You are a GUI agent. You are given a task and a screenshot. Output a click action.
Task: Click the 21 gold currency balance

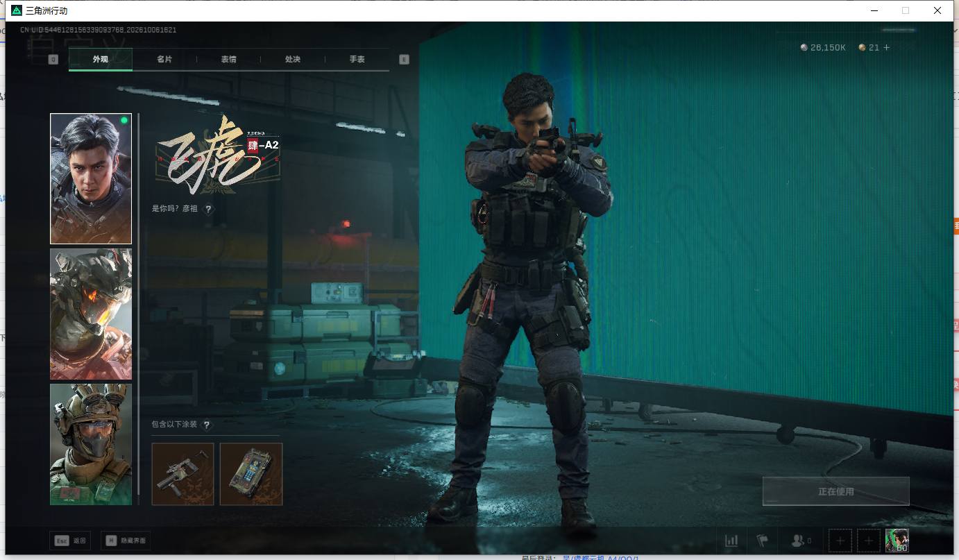click(x=869, y=47)
